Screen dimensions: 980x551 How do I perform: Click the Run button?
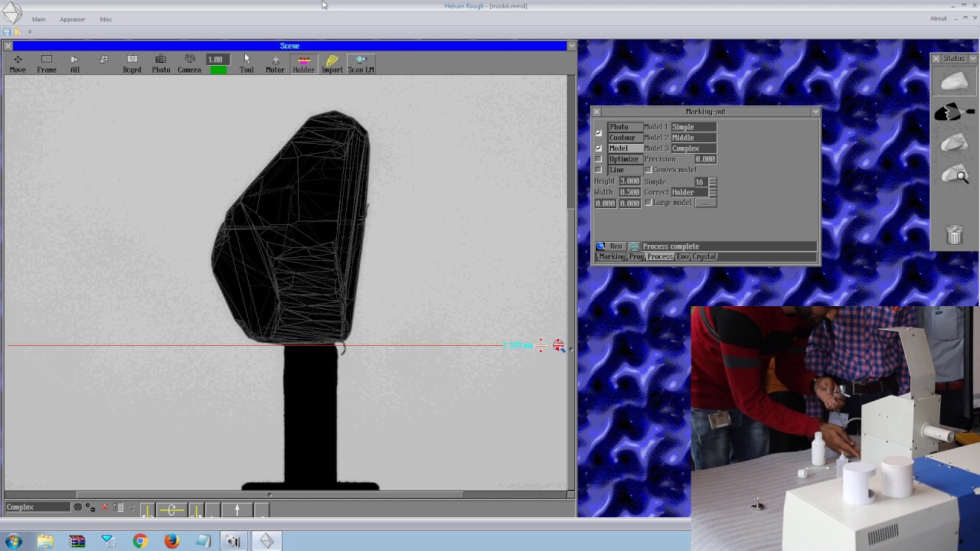tap(611, 246)
